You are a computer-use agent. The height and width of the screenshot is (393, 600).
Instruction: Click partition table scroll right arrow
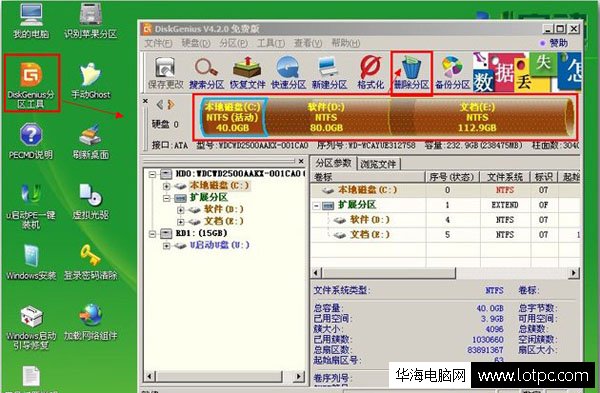[574, 273]
